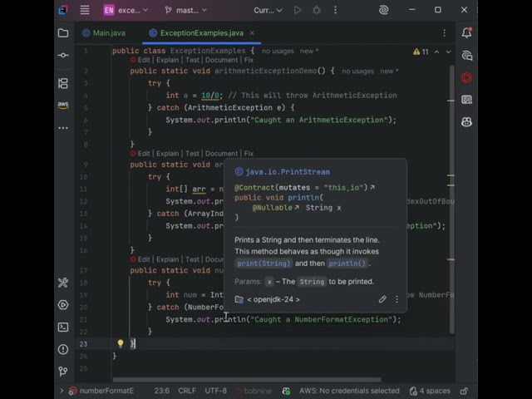This screenshot has width=532, height=399.
Task: Click the Copilot status bar icon
Action: 286,391
